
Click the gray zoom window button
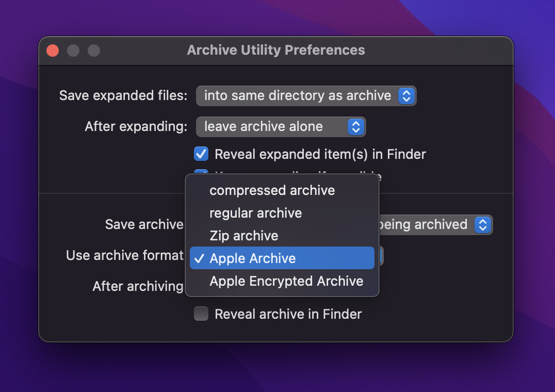pos(93,51)
